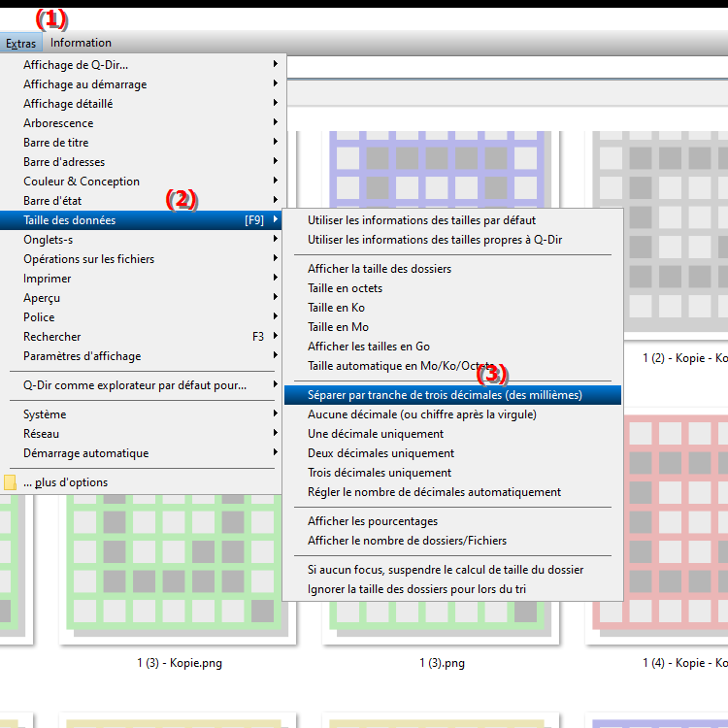Select Taille en Mo
Screen dimensions: 728x728
pyautogui.click(x=452, y=327)
